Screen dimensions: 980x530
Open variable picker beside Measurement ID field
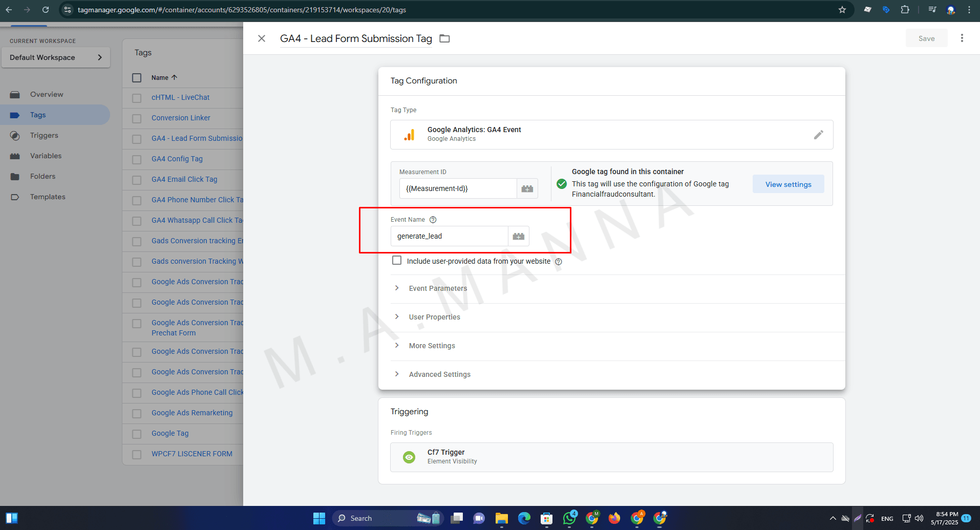[527, 189]
